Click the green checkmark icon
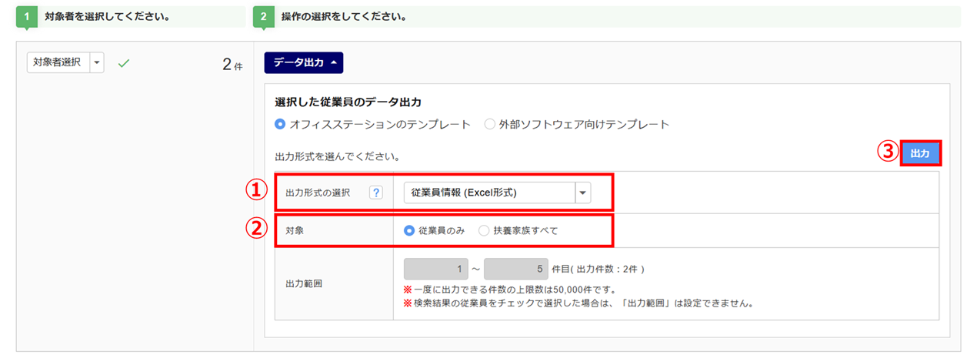Image resolution: width=980 pixels, height=355 pixels. (123, 63)
